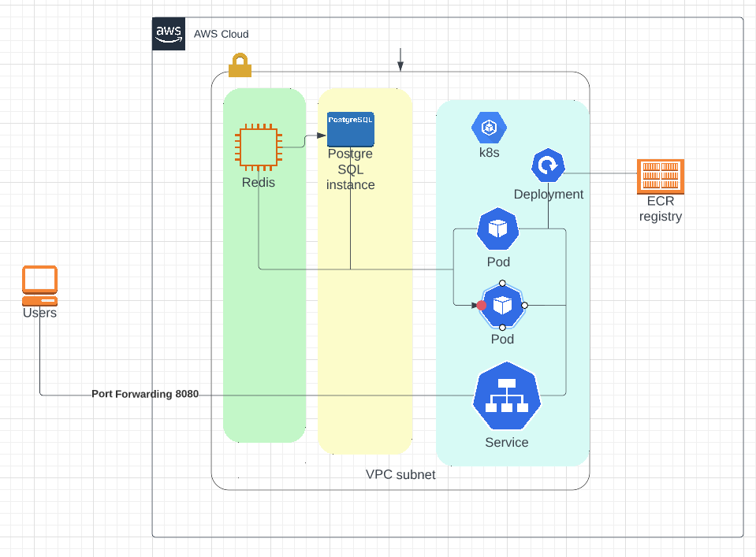756x557 pixels.
Task: Select the PostgreSQL instance icon
Action: pos(351,129)
